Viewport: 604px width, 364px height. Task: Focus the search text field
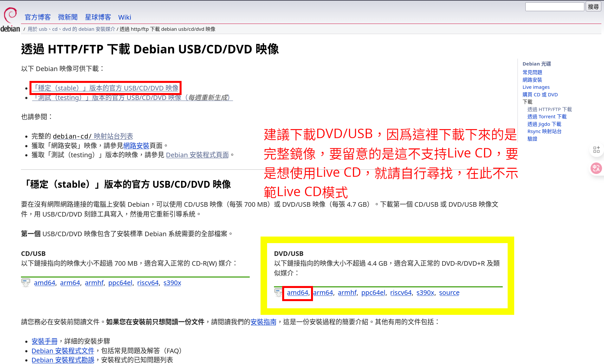tap(555, 7)
